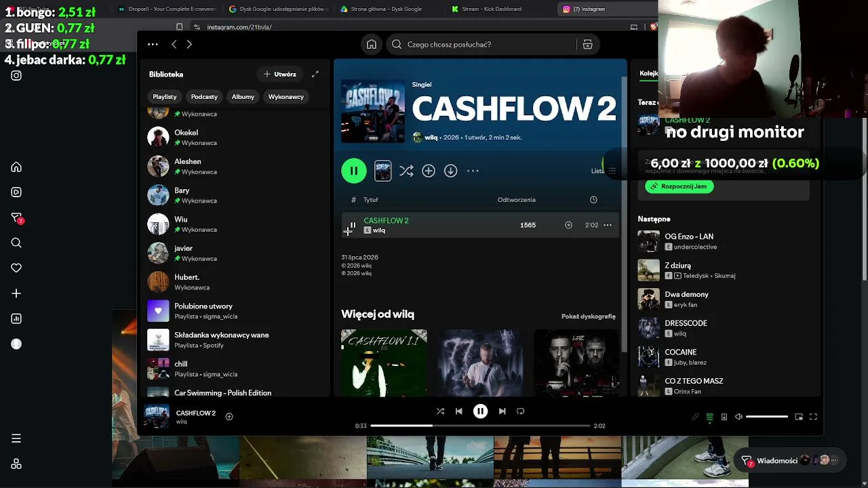Viewport: 868px width, 488px height.
Task: Toggle the queue panel icon in player bar
Action: click(709, 417)
